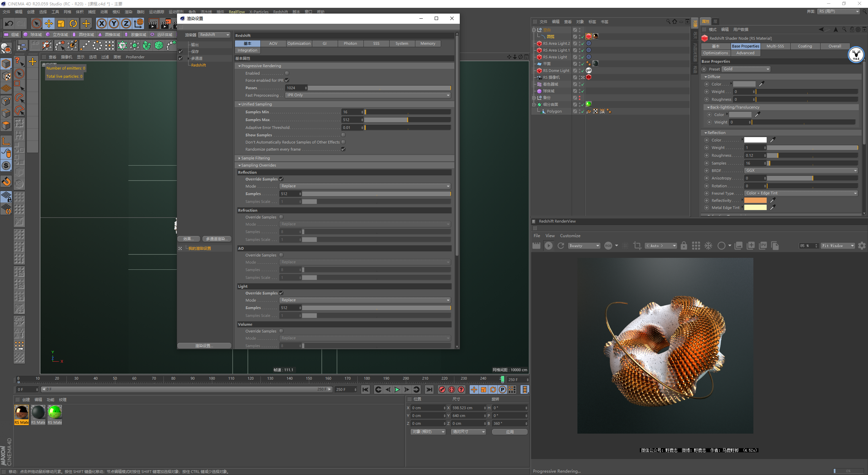Screen dimensions: 868x475
Task: Click the Reflectivity orange color swatch
Action: tap(755, 201)
